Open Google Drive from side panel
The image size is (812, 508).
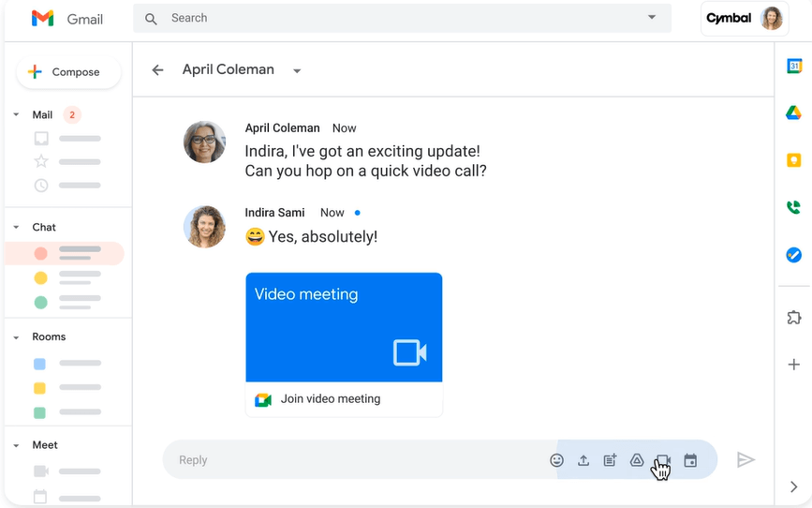tap(793, 112)
